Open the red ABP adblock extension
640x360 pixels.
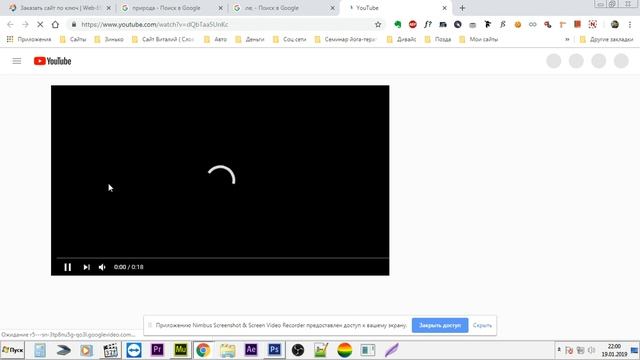413,24
